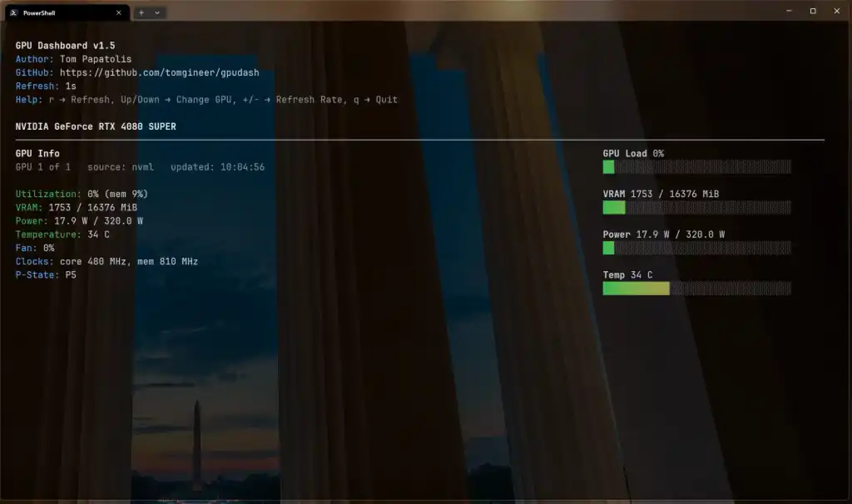Click the 'Refresh: 1s' line
This screenshot has width=852, height=504.
[x=46, y=86]
